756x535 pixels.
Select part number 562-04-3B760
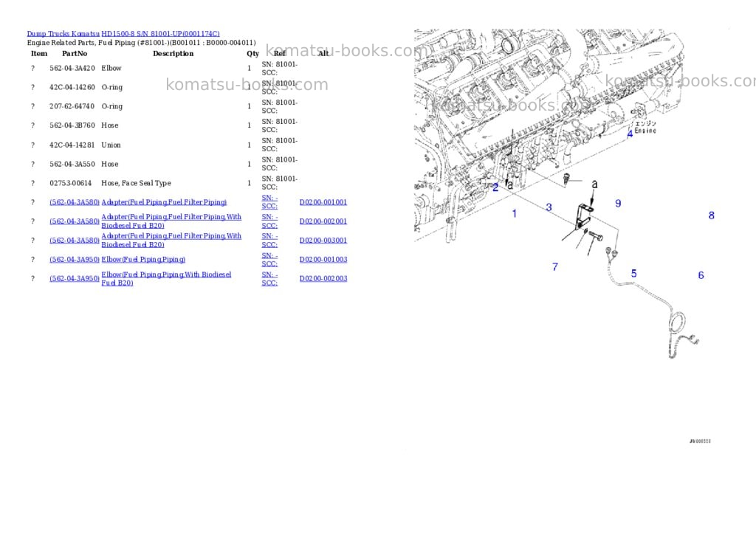click(x=72, y=125)
